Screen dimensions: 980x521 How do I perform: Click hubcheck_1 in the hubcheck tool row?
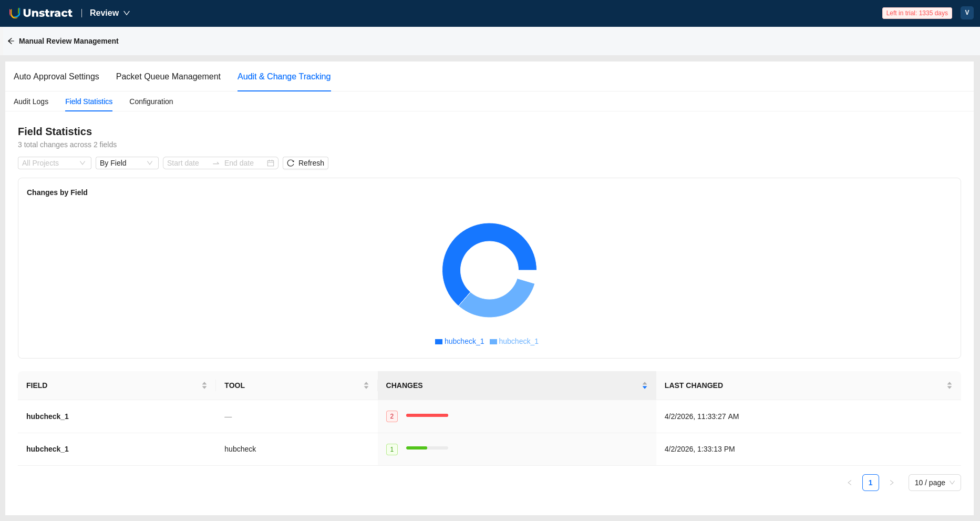[x=47, y=449]
